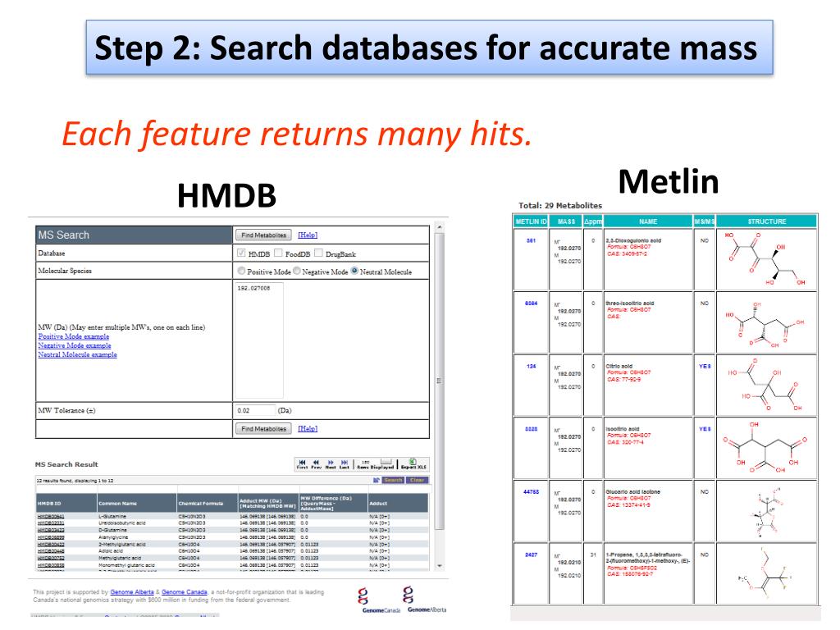The width and height of the screenshot is (840, 630).
Task: Open HMDB ID link for Alanylglycine
Action: [51, 537]
